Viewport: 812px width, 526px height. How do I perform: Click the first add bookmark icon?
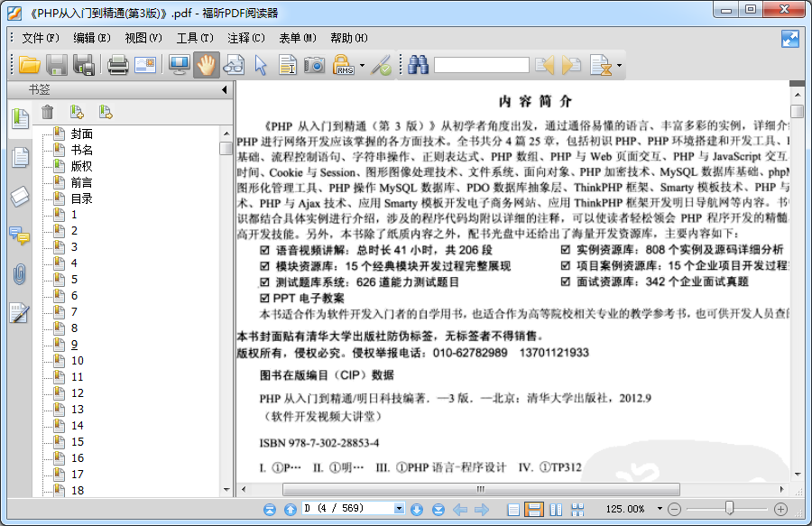pos(77,112)
